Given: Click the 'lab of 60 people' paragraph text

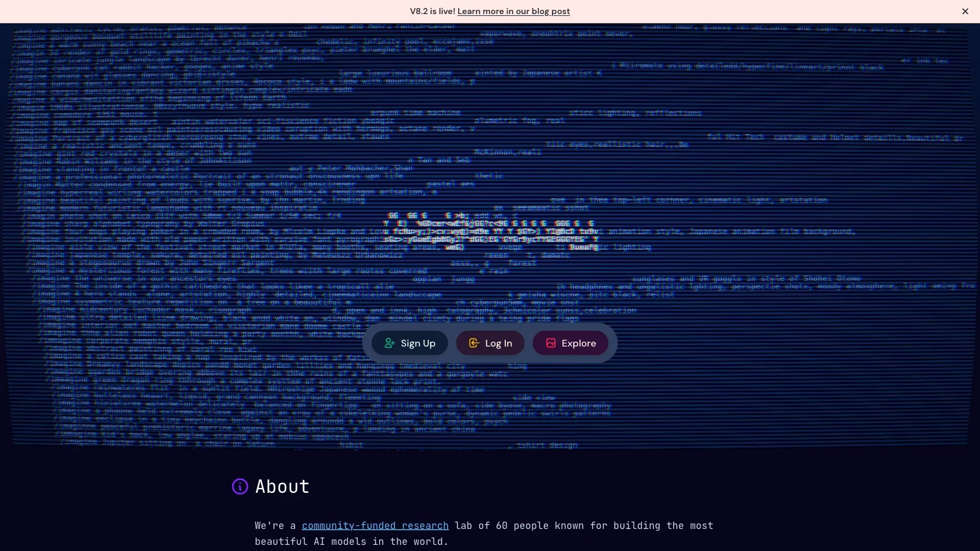Looking at the screenshot, I should pyautogui.click(x=484, y=534).
